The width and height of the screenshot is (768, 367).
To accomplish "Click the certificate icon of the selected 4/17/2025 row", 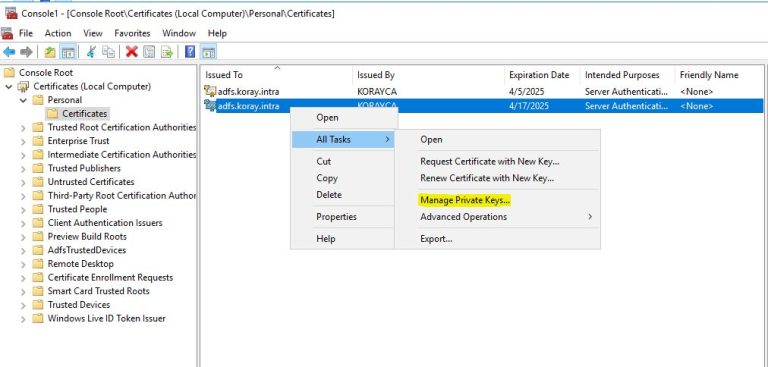I will coord(210,105).
